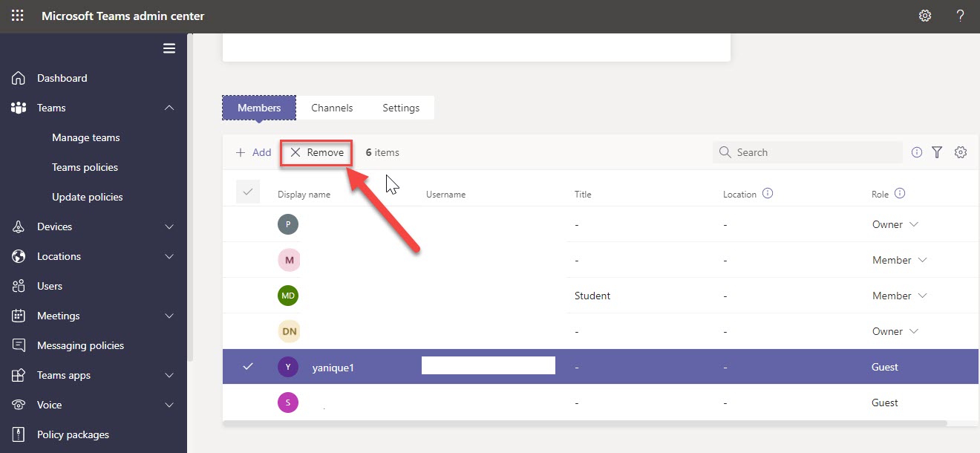Click the info icon beside Search box

pos(917,152)
